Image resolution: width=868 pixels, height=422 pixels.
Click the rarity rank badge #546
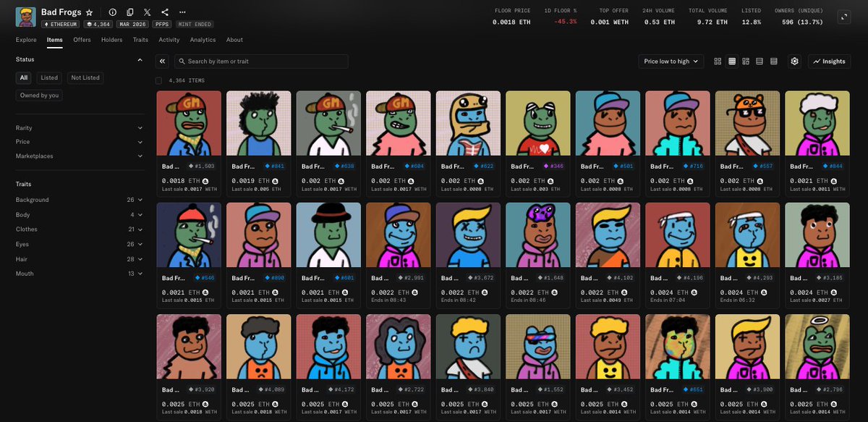pos(205,277)
